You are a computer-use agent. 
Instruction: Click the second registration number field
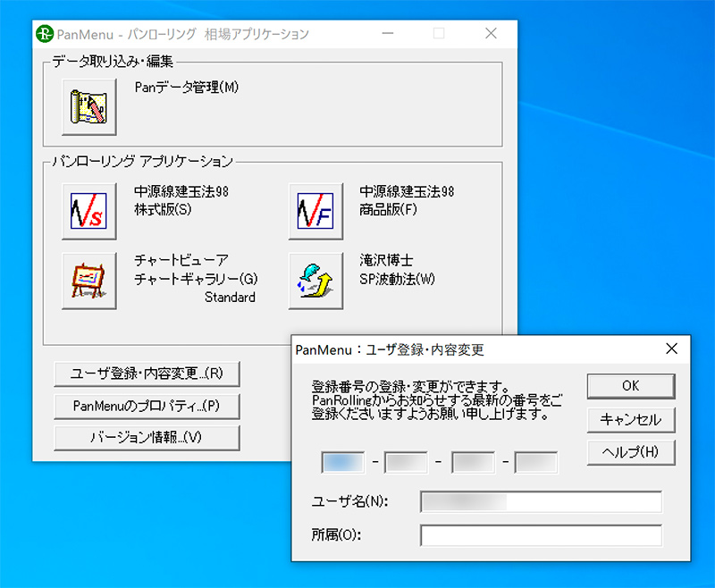407,461
